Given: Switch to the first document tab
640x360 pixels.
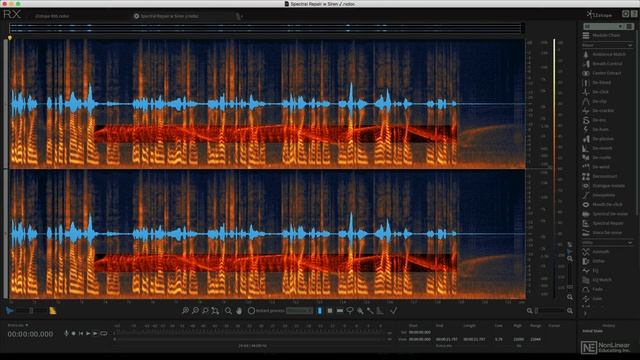Looking at the screenshot, I should pyautogui.click(x=52, y=16).
